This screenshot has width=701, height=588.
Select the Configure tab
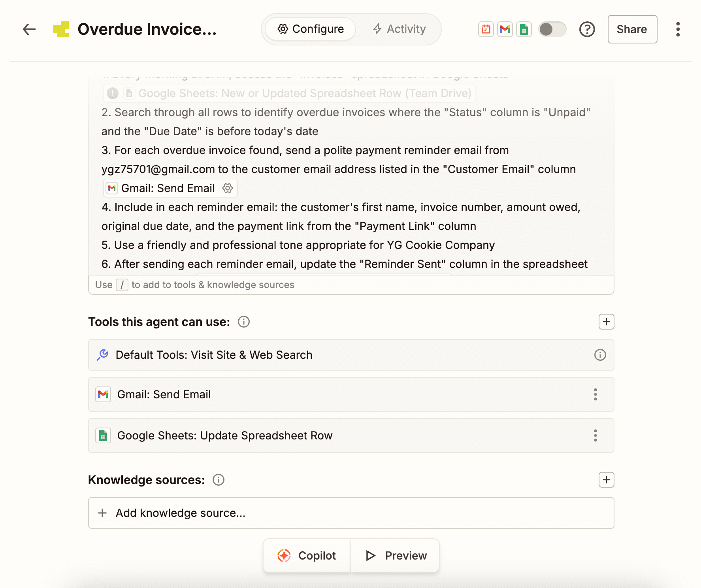click(x=311, y=29)
